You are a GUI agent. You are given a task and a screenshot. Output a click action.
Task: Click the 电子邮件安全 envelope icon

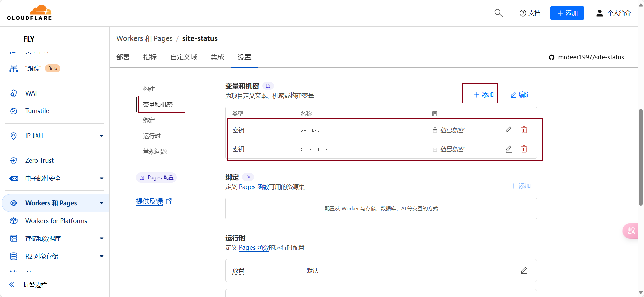tap(13, 178)
